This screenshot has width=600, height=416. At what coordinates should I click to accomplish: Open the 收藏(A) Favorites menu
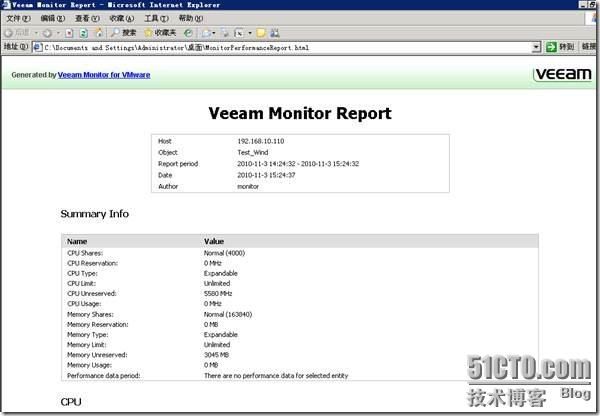coord(121,18)
